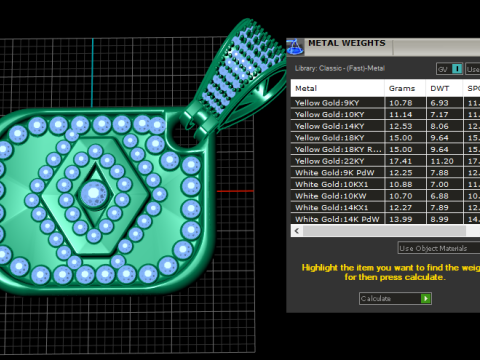Click the center gemstone of the pendant
Screen dimensions: 480x360
tap(94, 194)
